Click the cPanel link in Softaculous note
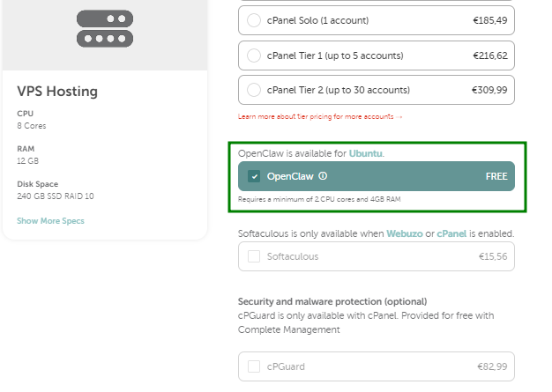This screenshot has width=552, height=392. click(451, 233)
